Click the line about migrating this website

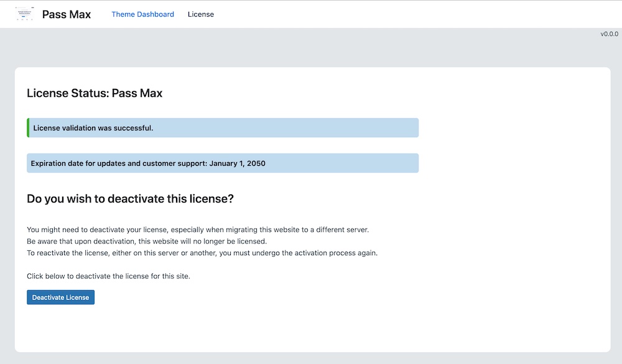tap(198, 229)
